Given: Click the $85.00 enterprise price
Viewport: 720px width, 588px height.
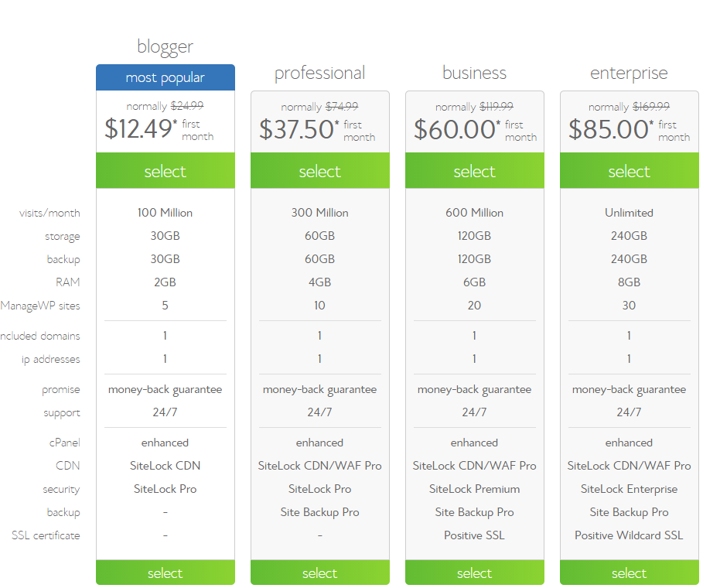Looking at the screenshot, I should (x=615, y=125).
